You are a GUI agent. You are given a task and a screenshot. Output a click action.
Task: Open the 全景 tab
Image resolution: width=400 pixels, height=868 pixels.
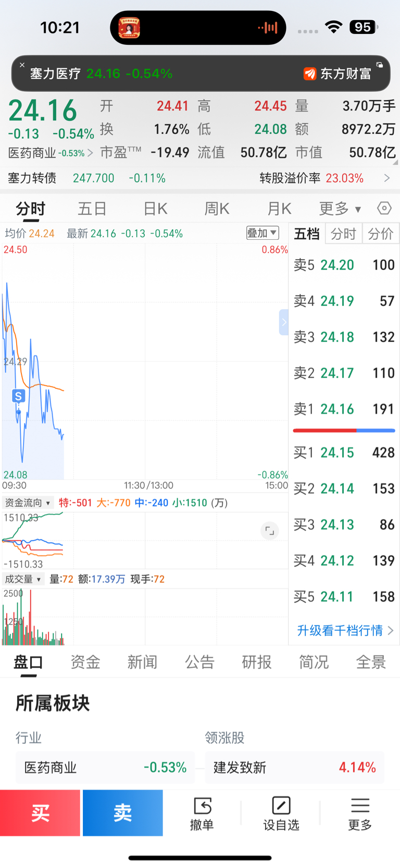371,662
